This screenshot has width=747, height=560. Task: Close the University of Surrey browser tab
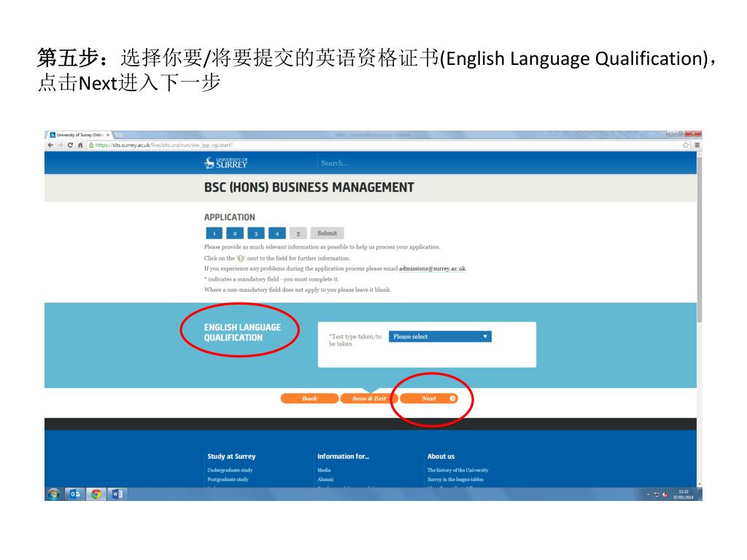108,135
